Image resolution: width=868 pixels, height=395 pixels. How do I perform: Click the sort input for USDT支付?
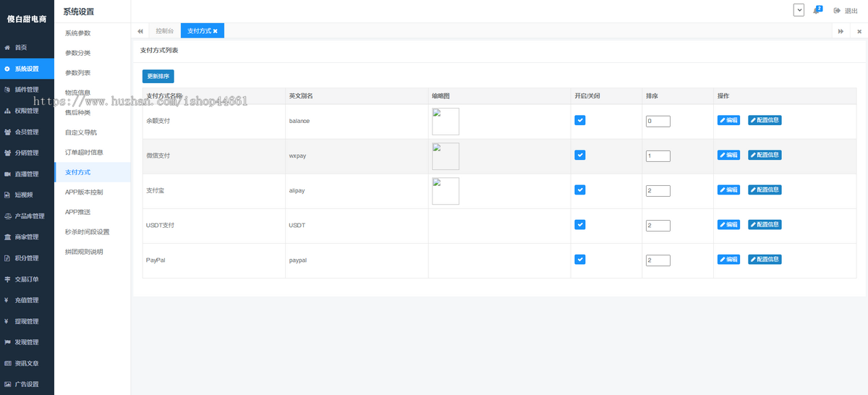pos(658,226)
